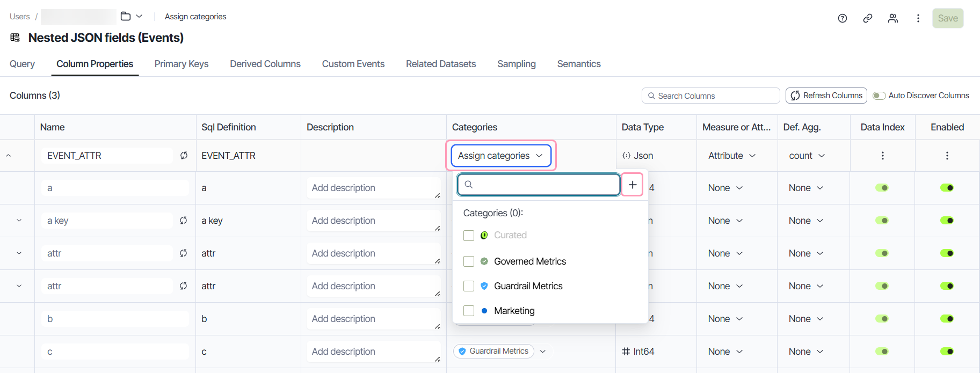Open the Assign categories dropdown
Viewport: 980px width, 373px height.
tap(500, 156)
